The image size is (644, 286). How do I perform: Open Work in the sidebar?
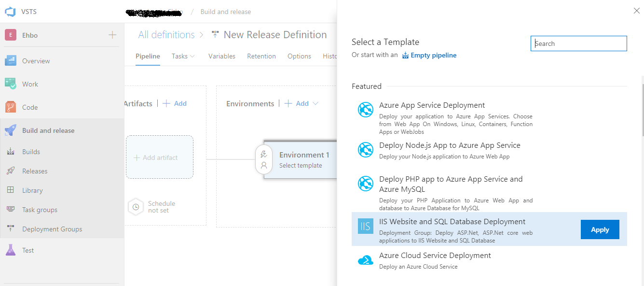coord(30,84)
